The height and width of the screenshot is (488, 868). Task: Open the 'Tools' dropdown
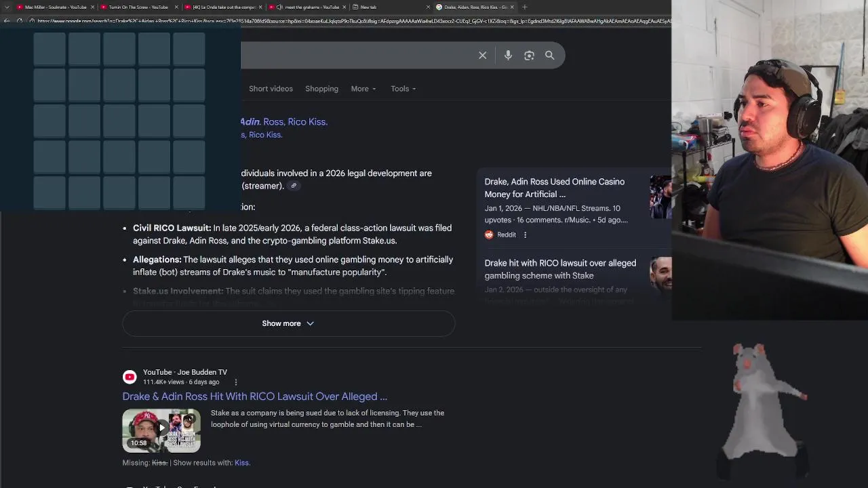point(403,89)
